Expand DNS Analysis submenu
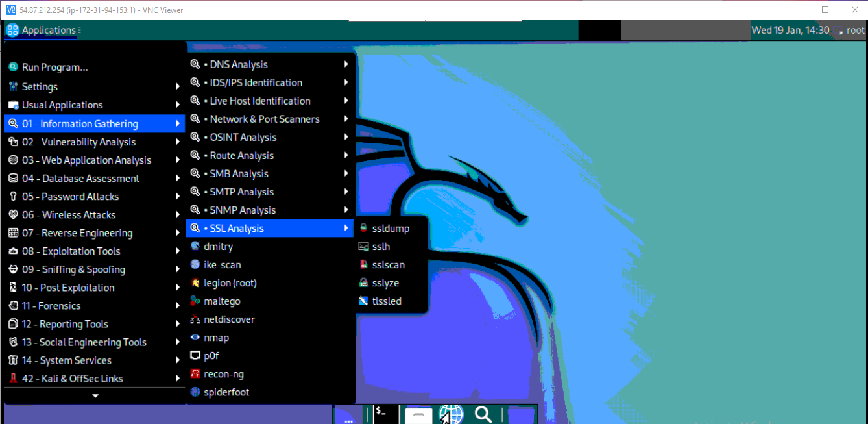The image size is (868, 424). [x=271, y=65]
